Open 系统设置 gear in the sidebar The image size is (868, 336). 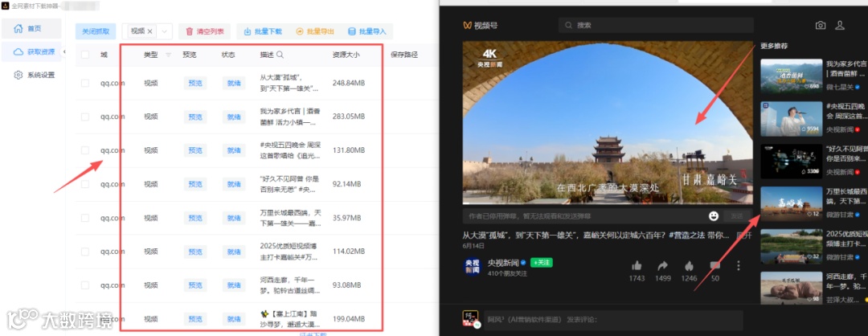pyautogui.click(x=35, y=75)
